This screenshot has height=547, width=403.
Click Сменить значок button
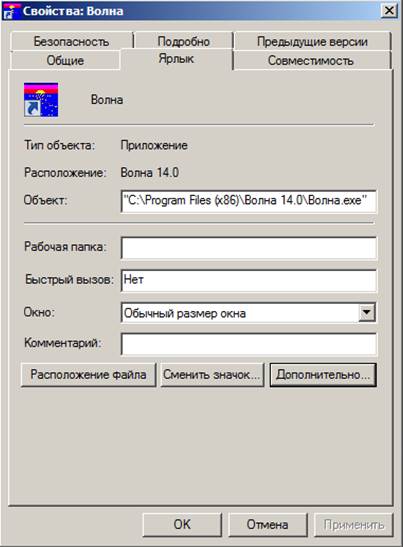(212, 375)
